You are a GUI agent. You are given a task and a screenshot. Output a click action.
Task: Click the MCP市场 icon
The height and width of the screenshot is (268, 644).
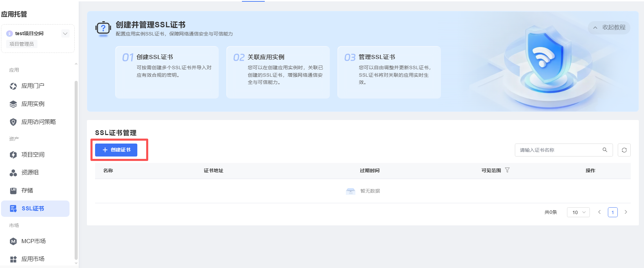coord(13,241)
